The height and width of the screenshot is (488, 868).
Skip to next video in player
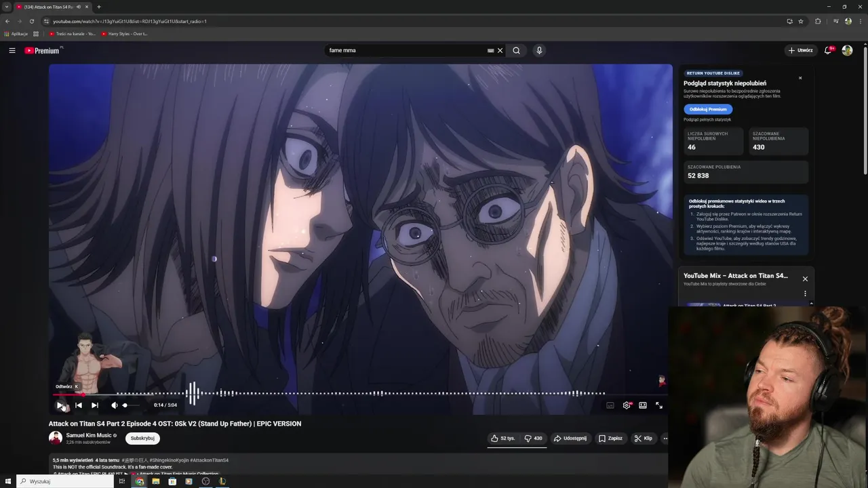click(x=95, y=405)
